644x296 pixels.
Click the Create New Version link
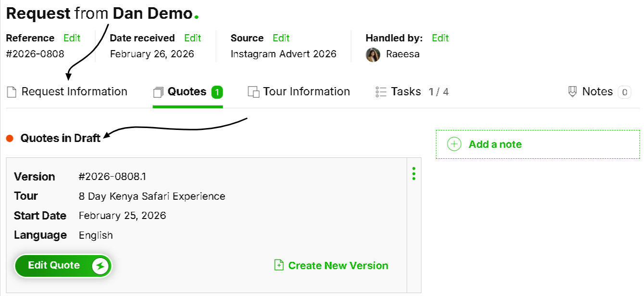(x=338, y=266)
